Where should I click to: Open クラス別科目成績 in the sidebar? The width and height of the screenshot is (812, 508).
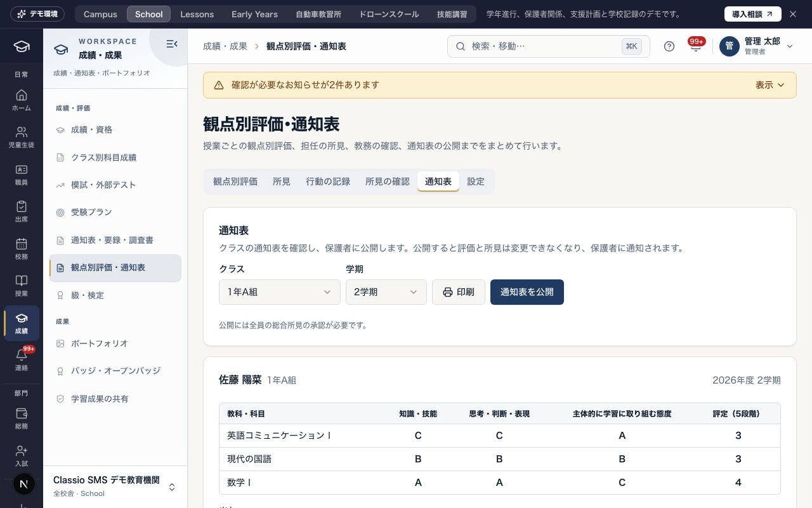pos(115,157)
